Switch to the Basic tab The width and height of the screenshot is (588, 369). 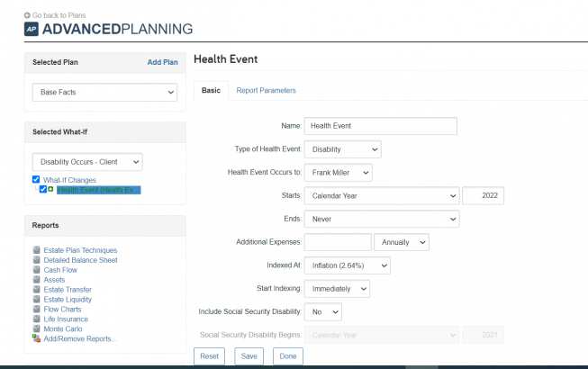[x=211, y=90]
